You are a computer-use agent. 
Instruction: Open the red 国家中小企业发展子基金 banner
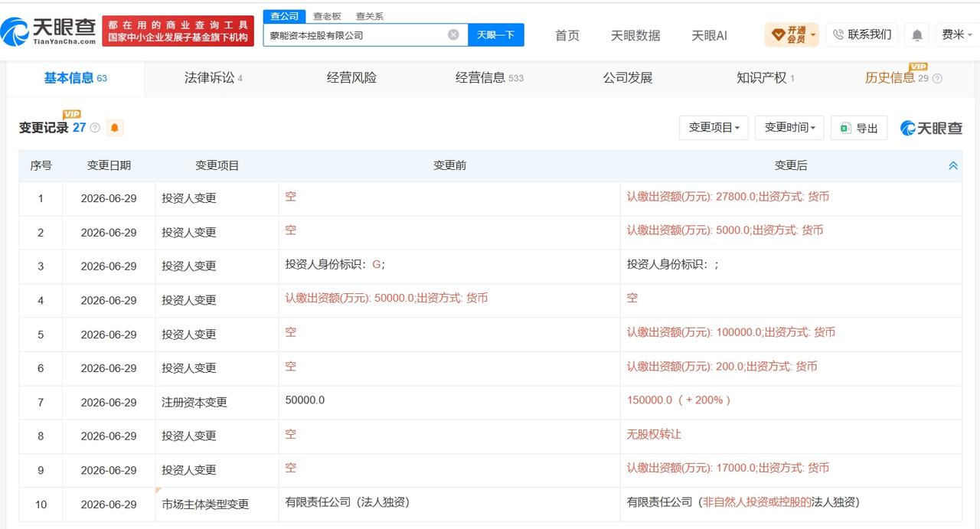178,31
